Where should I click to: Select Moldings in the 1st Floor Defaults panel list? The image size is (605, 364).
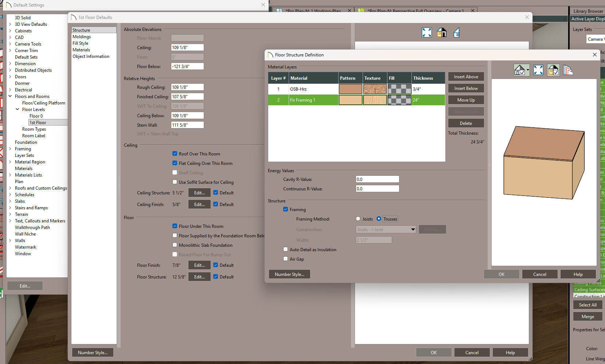tap(82, 37)
